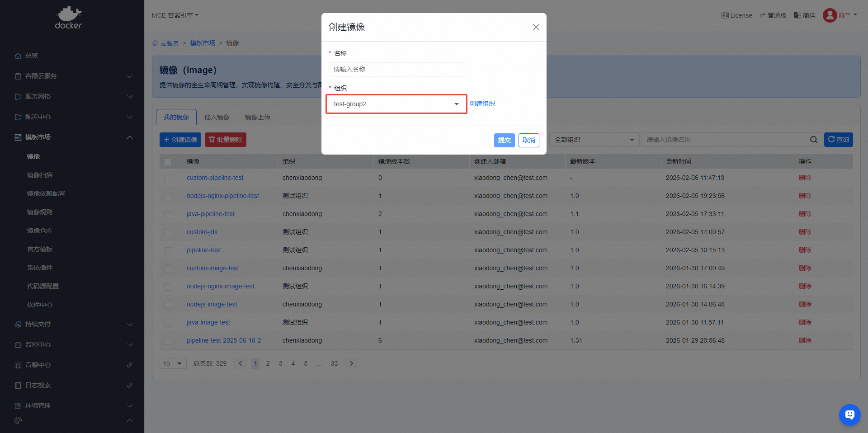This screenshot has width=868, height=433.
Task: Toggle the select-all header checkbox
Action: (168, 162)
